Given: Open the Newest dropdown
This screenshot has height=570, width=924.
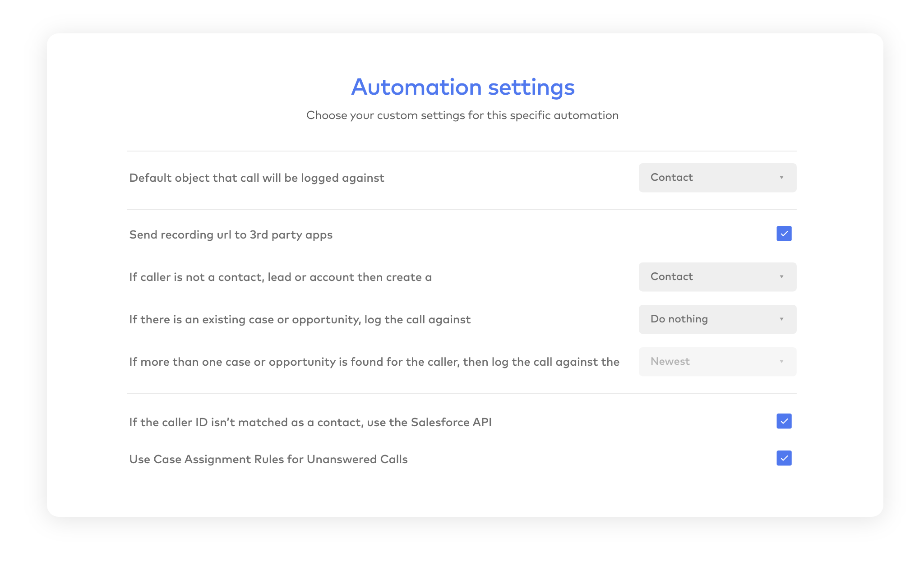Looking at the screenshot, I should pos(716,362).
